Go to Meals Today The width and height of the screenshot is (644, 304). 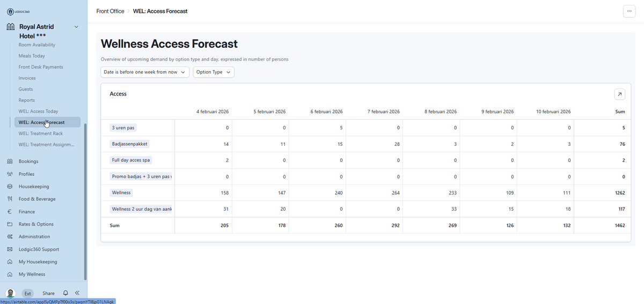32,56
